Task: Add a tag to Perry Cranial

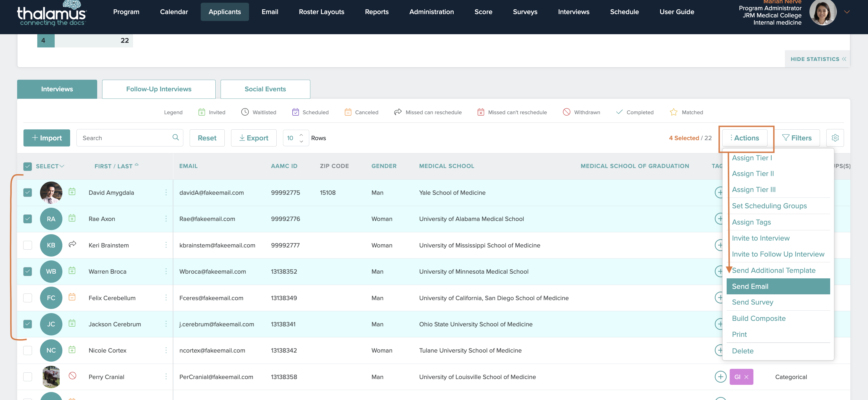Action: 720,377
